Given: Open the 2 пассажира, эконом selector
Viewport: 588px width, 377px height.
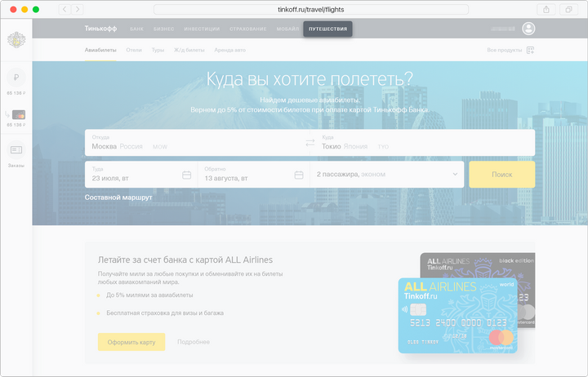Looking at the screenshot, I should pos(387,175).
